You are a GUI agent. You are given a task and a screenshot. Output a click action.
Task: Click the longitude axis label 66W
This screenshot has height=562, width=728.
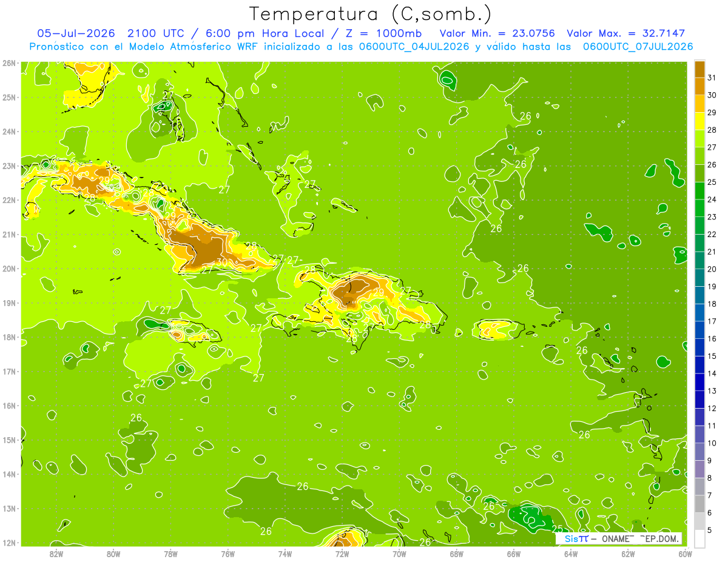tap(514, 554)
